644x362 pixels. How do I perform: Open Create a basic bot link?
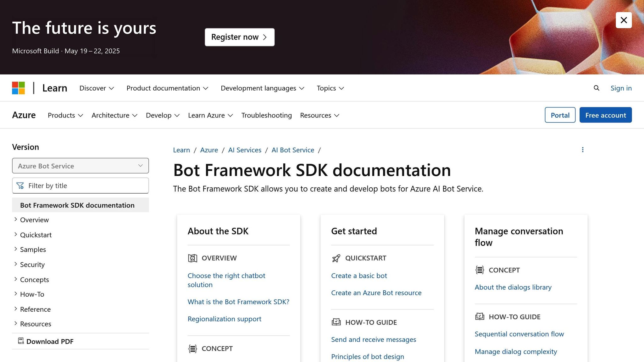(x=359, y=276)
